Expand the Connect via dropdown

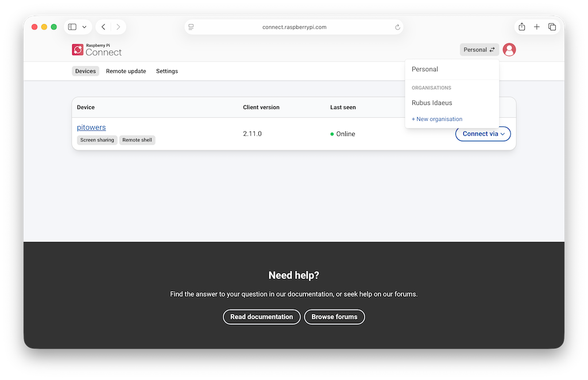tap(483, 134)
